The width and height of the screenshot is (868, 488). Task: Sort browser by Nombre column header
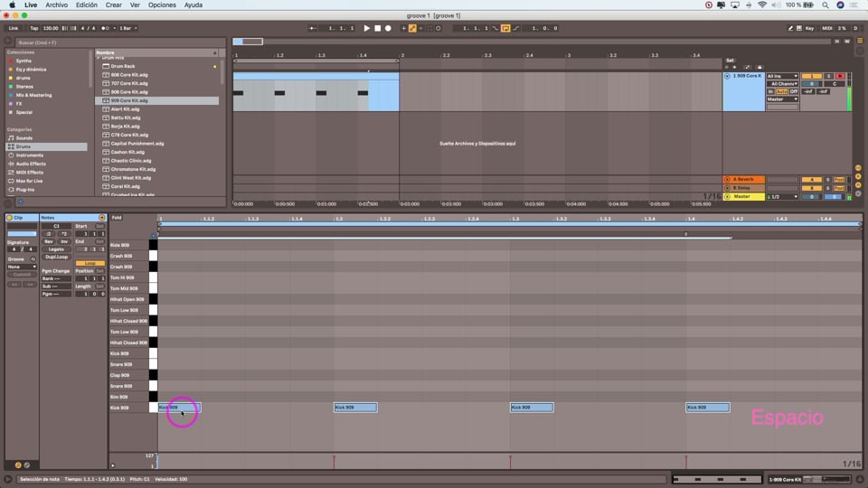tap(157, 52)
